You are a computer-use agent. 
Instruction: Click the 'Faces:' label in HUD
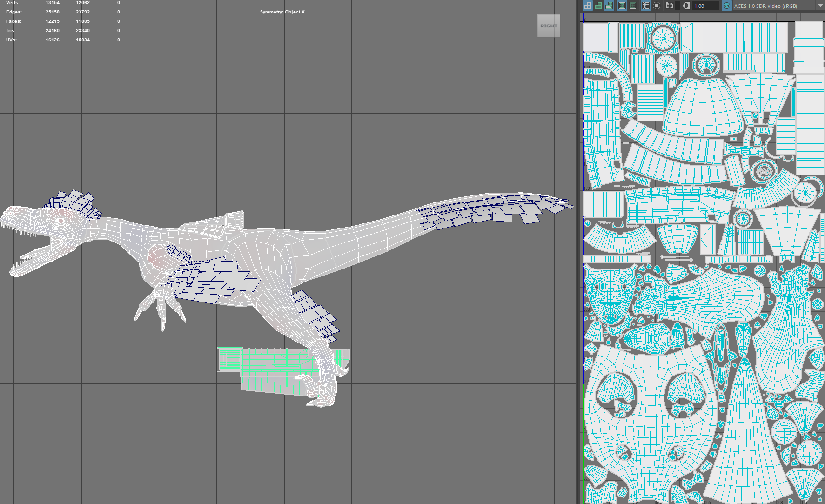[x=13, y=21]
